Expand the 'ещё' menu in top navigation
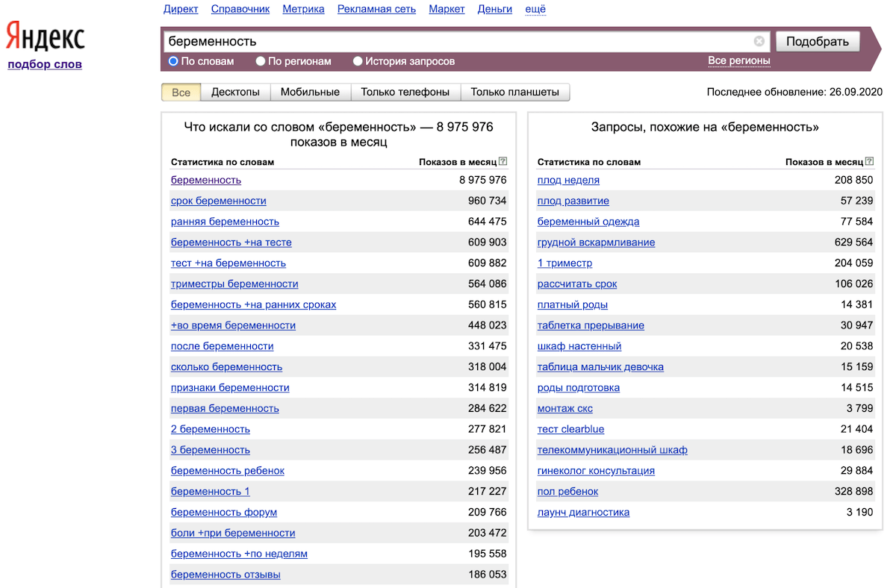 tap(535, 9)
